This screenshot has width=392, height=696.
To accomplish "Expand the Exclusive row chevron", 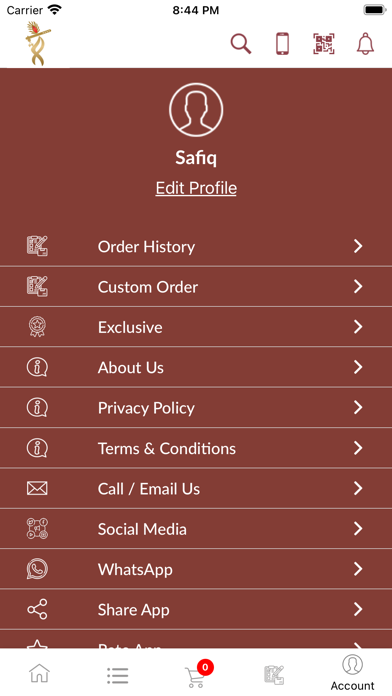I will click(x=358, y=327).
